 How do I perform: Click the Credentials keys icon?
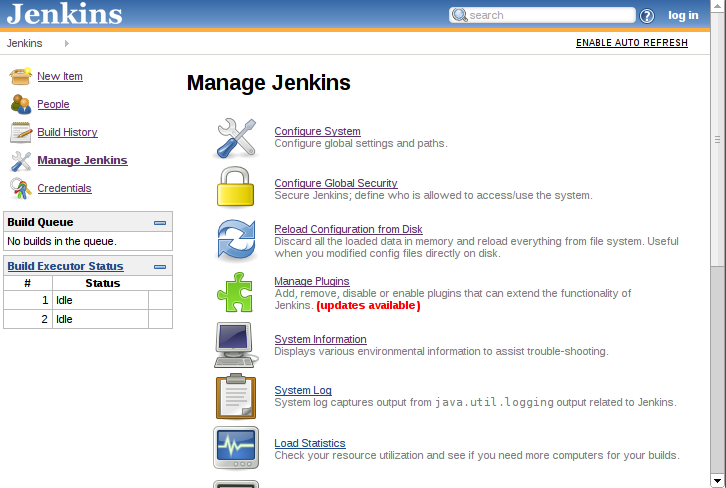click(20, 188)
